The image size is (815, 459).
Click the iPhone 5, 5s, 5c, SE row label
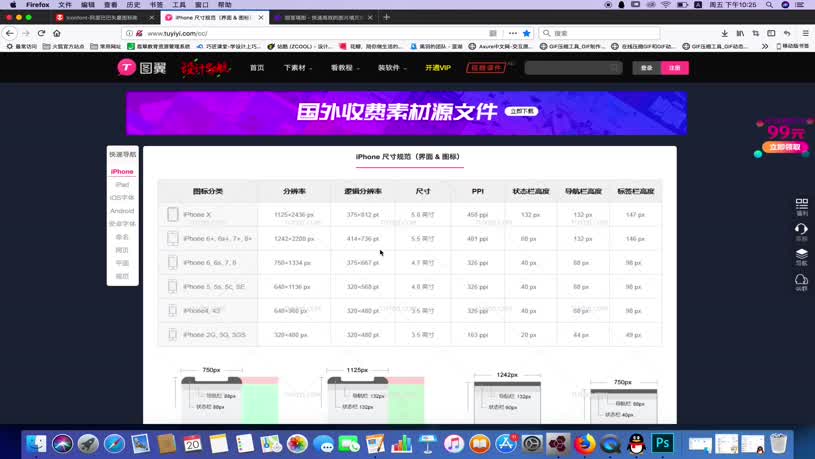point(214,286)
